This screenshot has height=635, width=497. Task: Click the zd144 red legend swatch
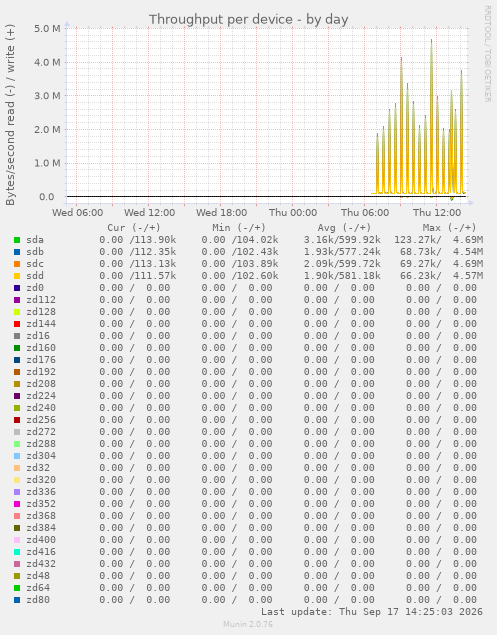[x=17, y=324]
